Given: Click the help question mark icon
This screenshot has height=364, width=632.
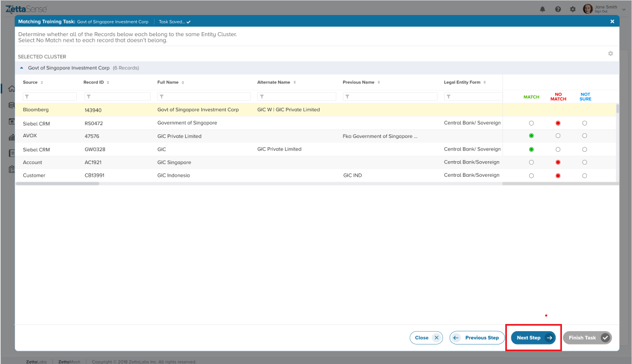Looking at the screenshot, I should 558,9.
